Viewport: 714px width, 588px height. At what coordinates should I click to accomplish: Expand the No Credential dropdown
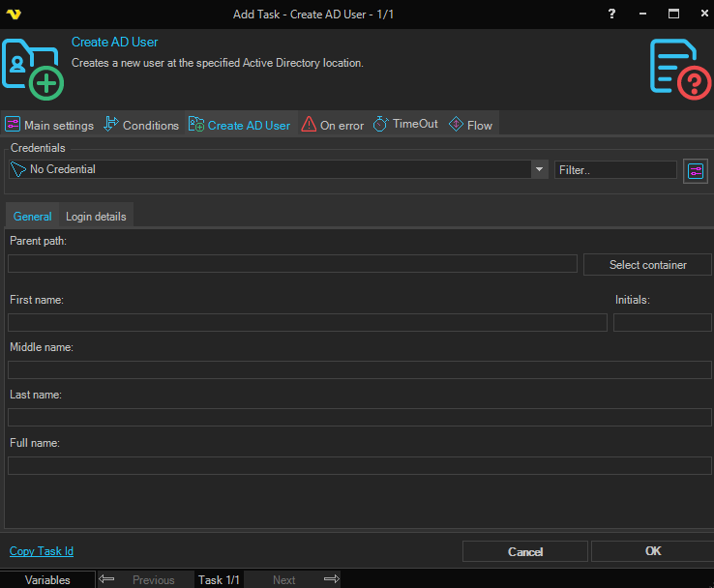[539, 169]
